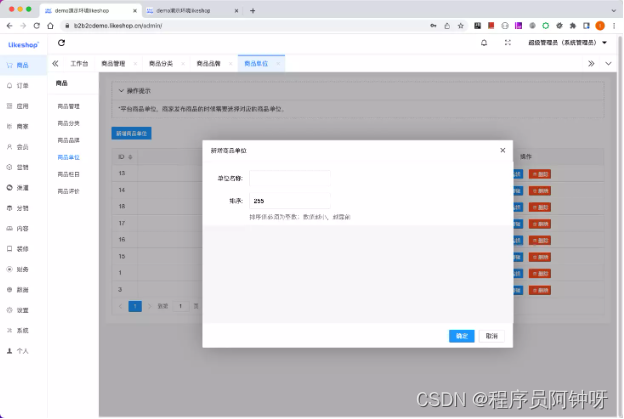The width and height of the screenshot is (624, 419).
Task: Open the 营销 sidebar section
Action: point(18,168)
